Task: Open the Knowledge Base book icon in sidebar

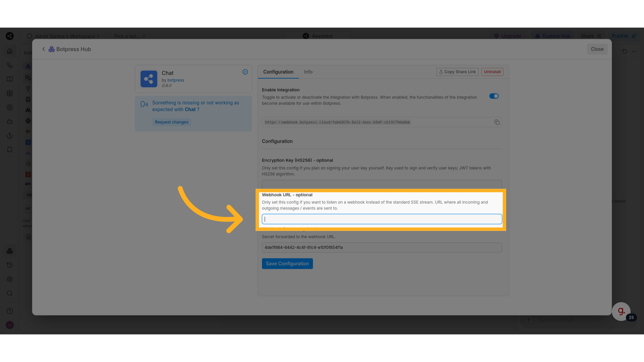Action: coord(10,79)
